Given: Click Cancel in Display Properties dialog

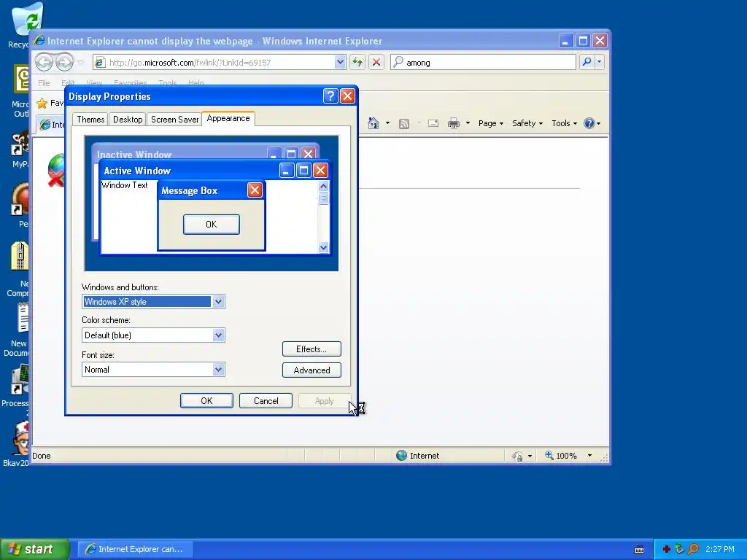Looking at the screenshot, I should [266, 401].
